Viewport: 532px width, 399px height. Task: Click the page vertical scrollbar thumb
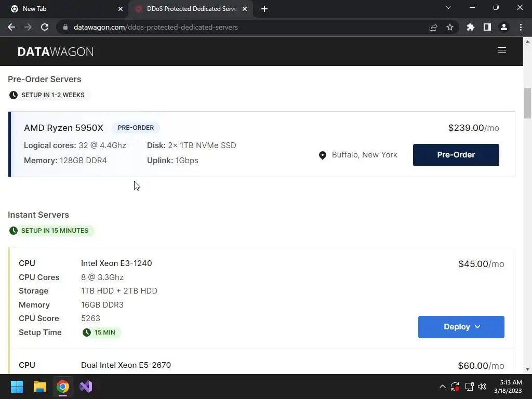[x=527, y=103]
